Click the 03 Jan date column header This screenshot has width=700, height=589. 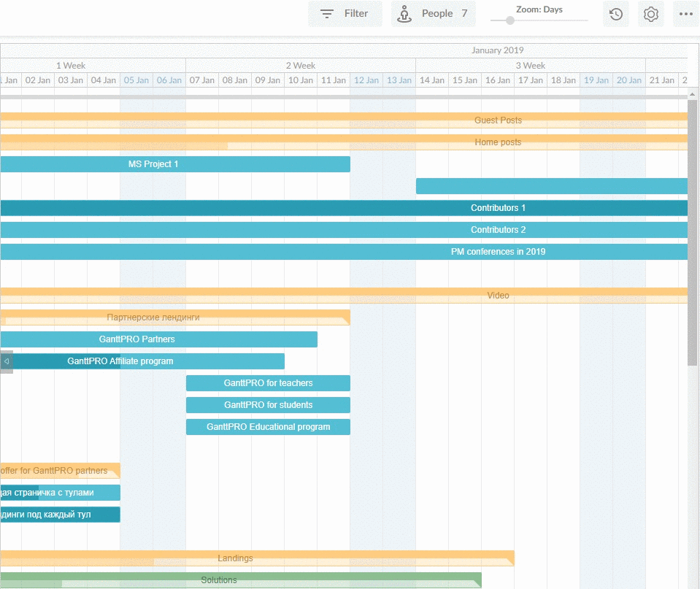(x=71, y=80)
